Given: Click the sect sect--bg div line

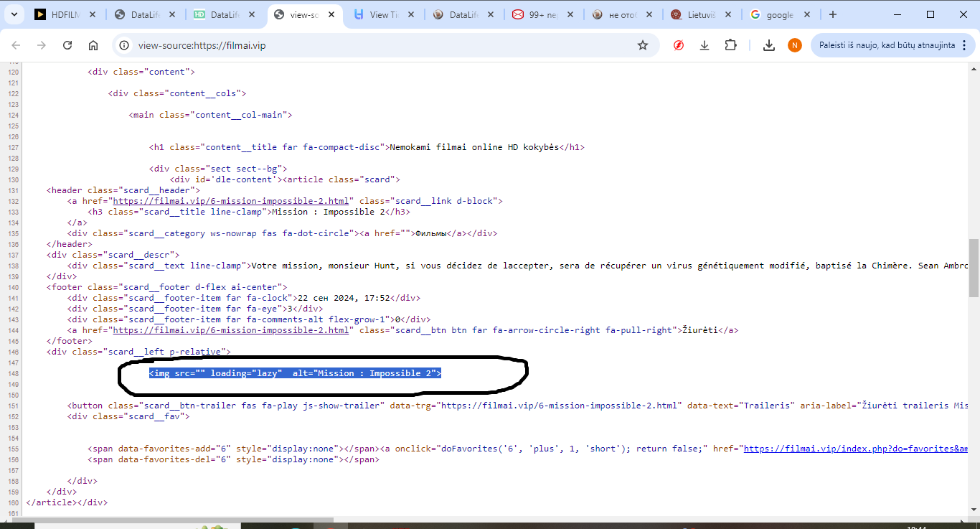Looking at the screenshot, I should pos(218,169).
